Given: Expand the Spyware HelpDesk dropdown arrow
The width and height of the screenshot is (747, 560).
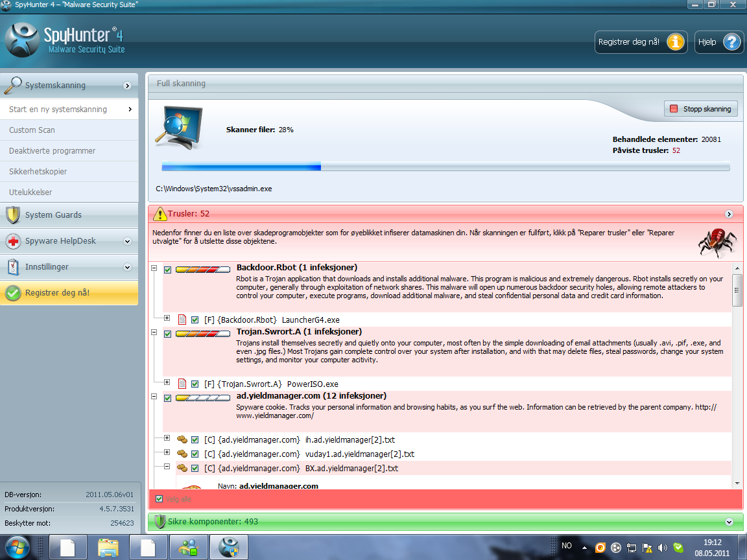Looking at the screenshot, I should click(127, 241).
